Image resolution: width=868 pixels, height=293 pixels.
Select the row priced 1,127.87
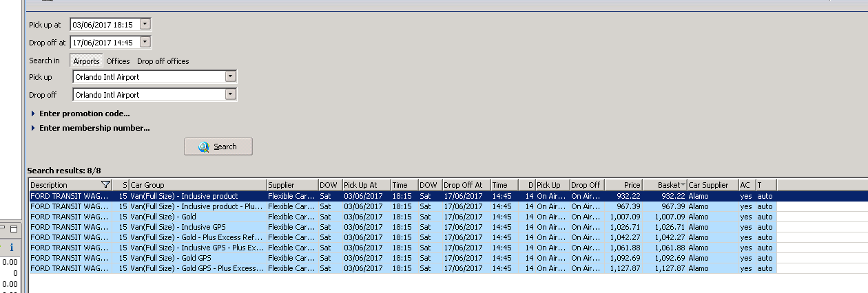(402, 268)
